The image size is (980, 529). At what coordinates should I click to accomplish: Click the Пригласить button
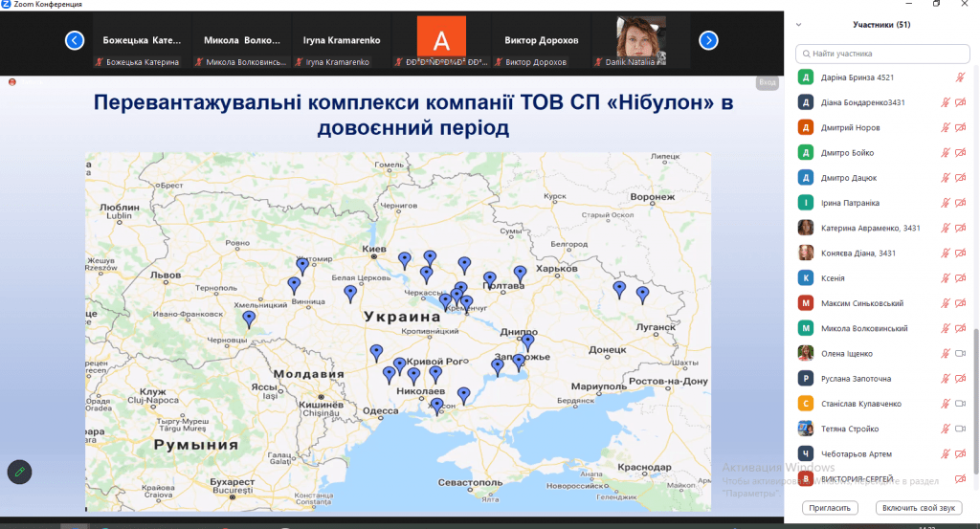coord(830,507)
